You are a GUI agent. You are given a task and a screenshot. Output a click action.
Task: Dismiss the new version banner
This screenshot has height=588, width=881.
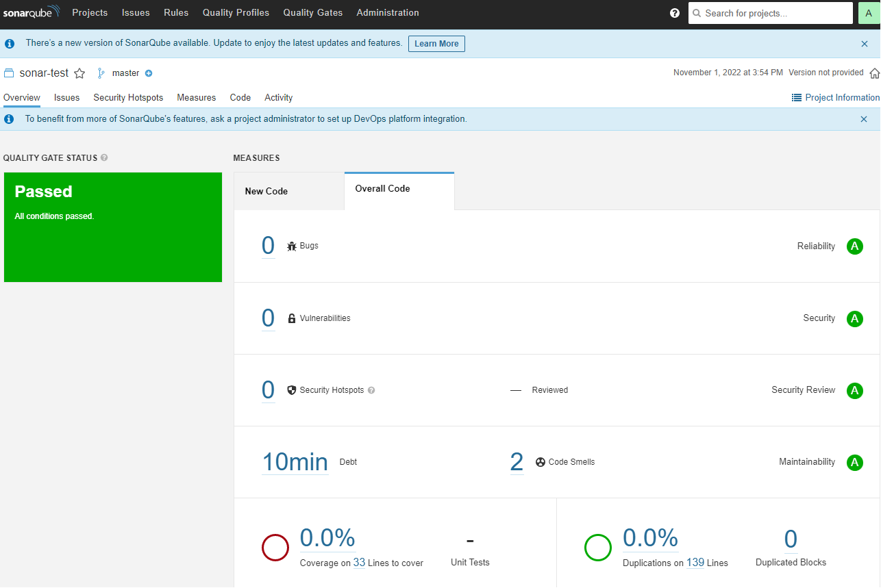click(x=865, y=44)
